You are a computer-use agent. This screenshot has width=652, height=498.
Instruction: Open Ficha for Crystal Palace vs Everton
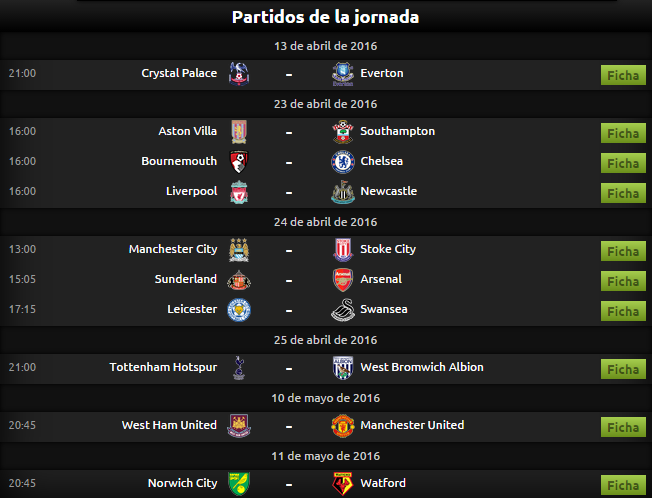623,75
